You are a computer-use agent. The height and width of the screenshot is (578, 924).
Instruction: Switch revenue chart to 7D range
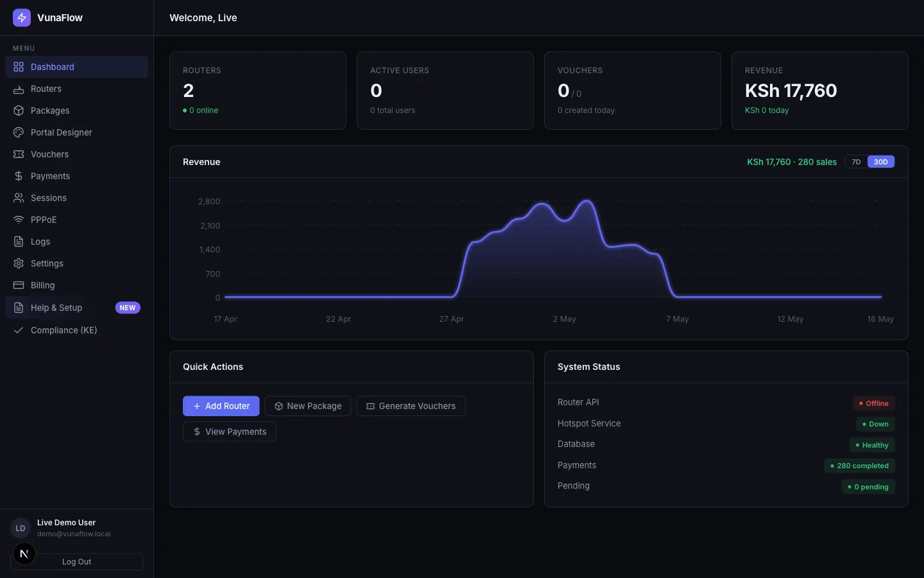point(856,162)
